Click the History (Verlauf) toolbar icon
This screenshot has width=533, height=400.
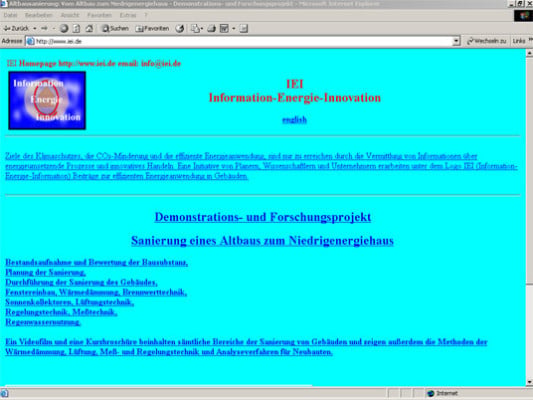pyautogui.click(x=180, y=29)
